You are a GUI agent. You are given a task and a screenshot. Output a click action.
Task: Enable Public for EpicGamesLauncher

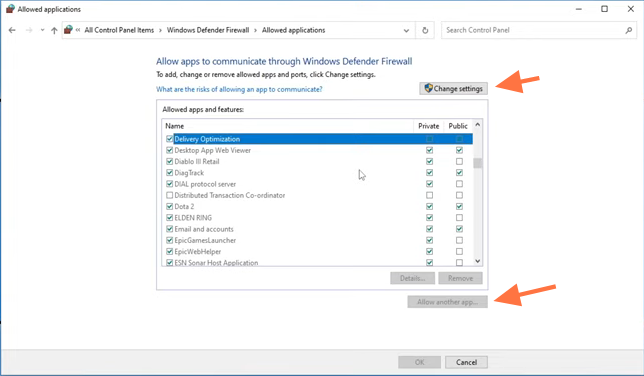coord(459,240)
